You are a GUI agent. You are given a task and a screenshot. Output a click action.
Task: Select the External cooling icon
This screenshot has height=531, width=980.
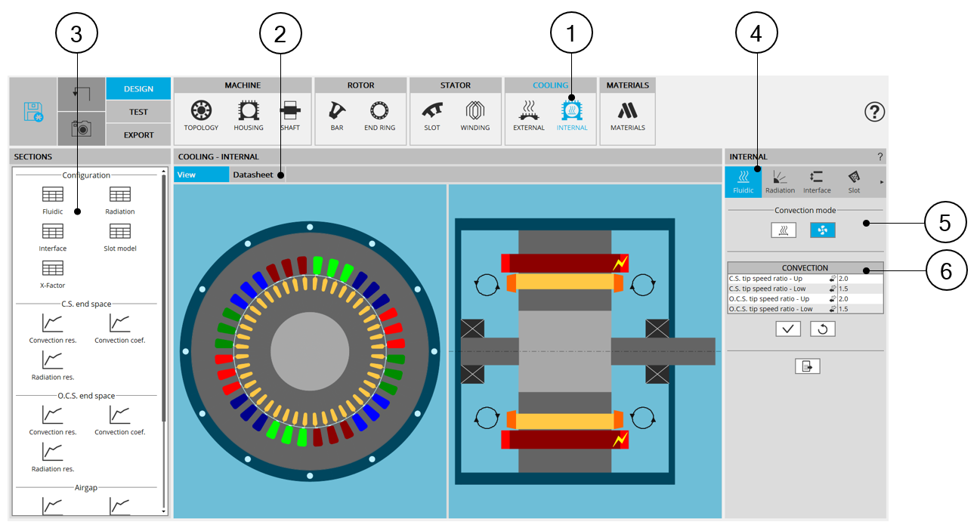528,116
